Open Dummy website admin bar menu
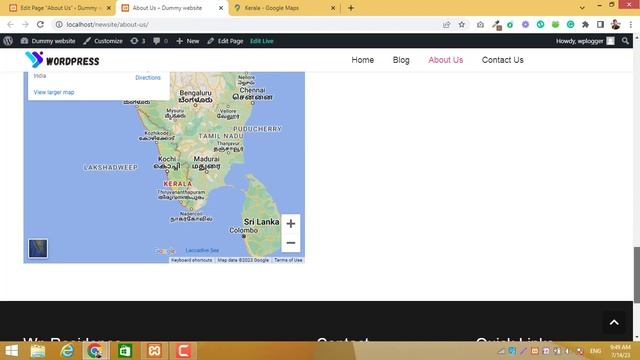 coord(48,41)
